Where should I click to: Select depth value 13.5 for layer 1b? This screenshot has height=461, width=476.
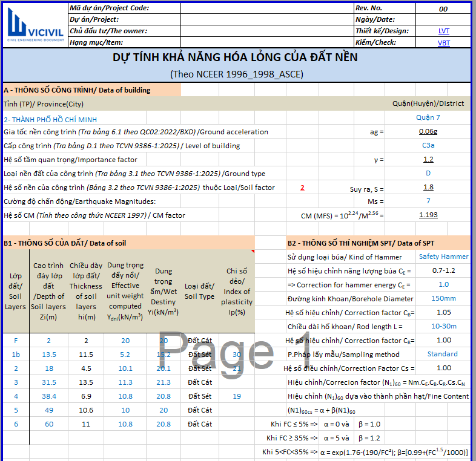coord(49,355)
